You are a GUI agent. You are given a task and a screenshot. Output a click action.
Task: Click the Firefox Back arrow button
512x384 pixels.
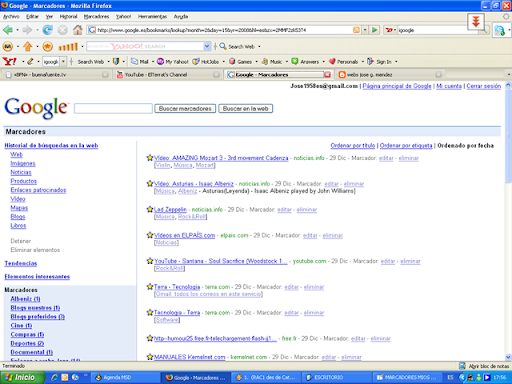[x=7, y=30]
